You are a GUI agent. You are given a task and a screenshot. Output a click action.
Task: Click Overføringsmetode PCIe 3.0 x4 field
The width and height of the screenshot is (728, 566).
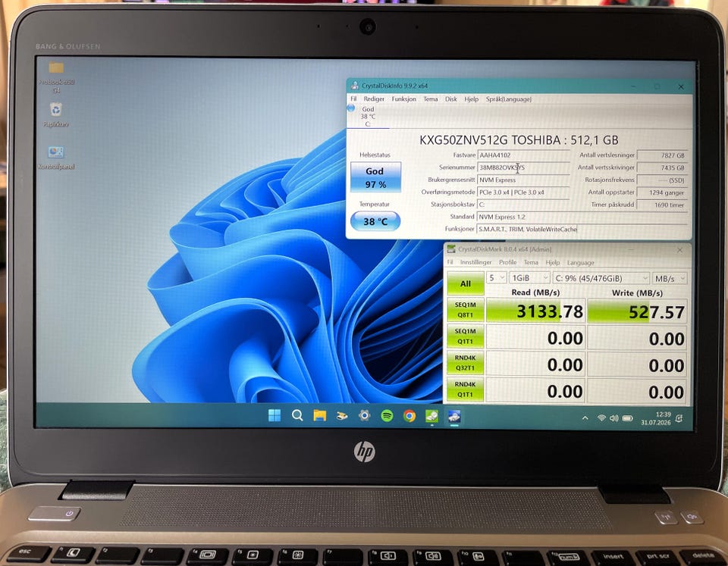tap(523, 192)
